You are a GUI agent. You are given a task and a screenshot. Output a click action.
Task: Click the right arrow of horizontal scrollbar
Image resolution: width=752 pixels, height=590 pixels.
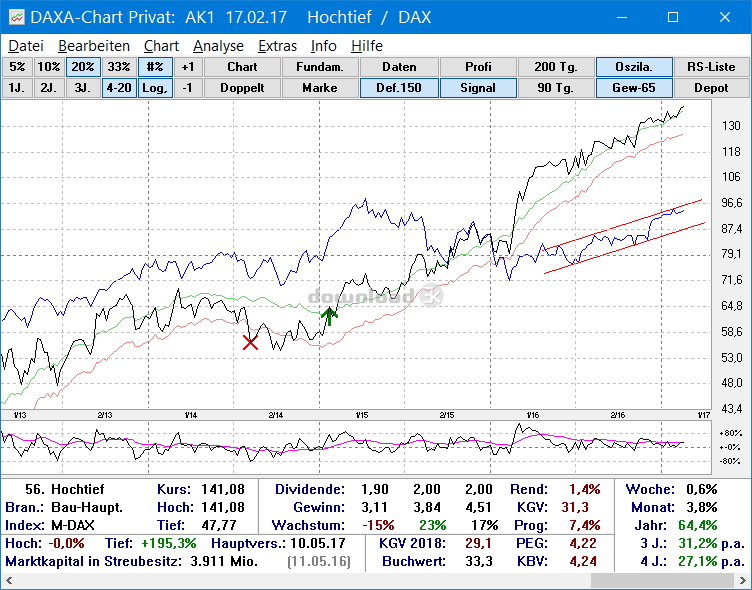(743, 581)
